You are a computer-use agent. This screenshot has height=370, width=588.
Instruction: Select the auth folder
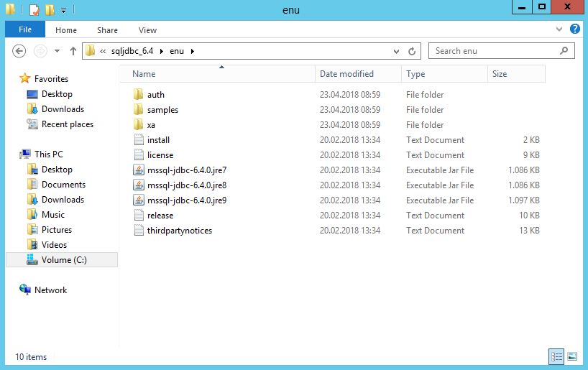pos(155,95)
